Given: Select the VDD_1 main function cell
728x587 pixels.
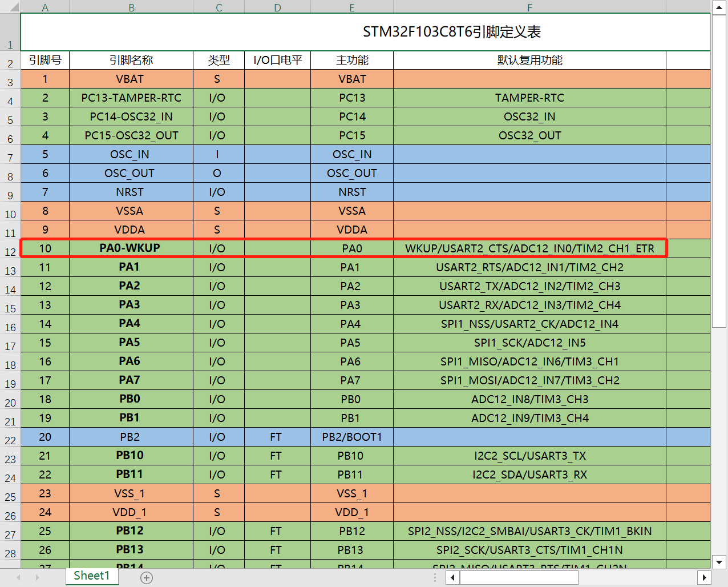Looking at the screenshot, I should click(x=352, y=512).
